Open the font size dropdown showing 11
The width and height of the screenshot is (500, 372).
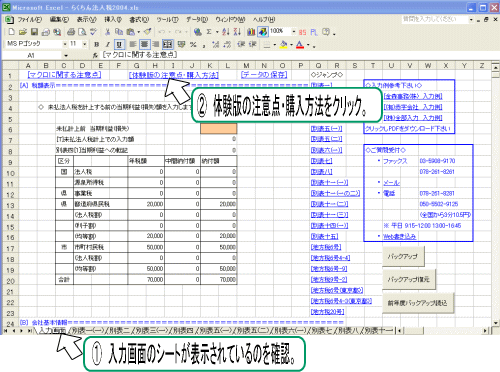coord(85,44)
